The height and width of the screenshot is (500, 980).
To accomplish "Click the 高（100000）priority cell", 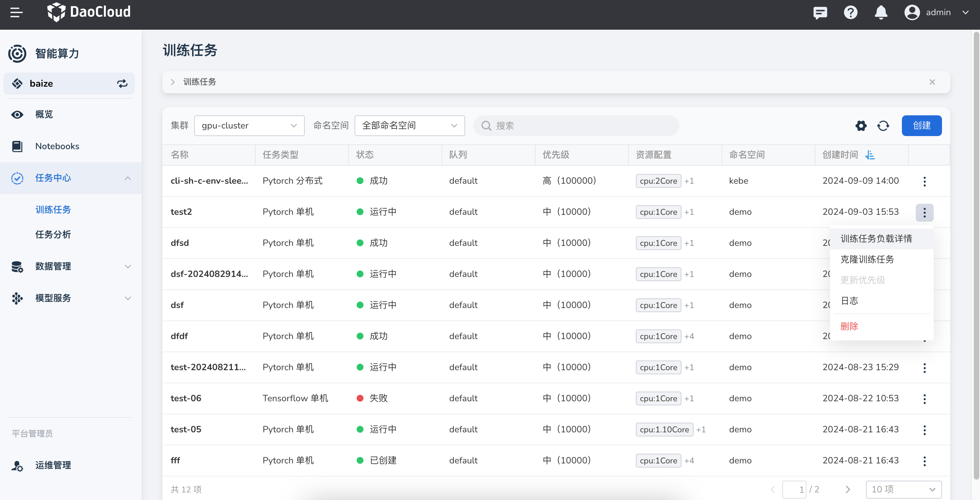I will pos(569,181).
